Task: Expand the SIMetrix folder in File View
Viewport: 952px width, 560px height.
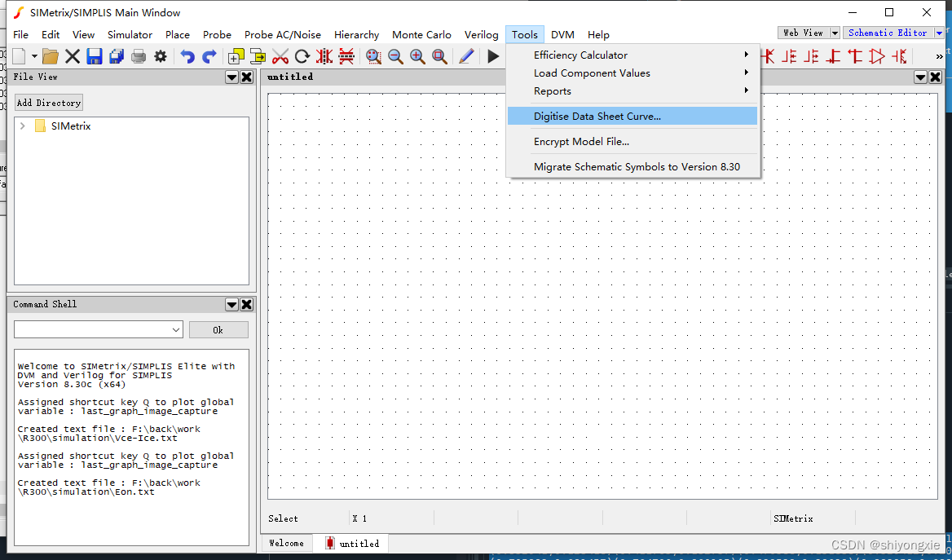Action: click(x=23, y=126)
